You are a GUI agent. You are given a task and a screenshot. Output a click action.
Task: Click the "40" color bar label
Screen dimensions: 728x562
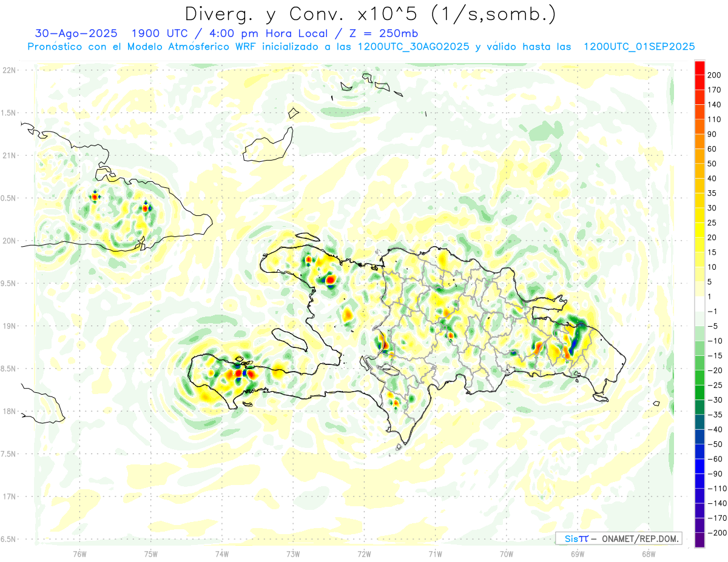click(712, 178)
